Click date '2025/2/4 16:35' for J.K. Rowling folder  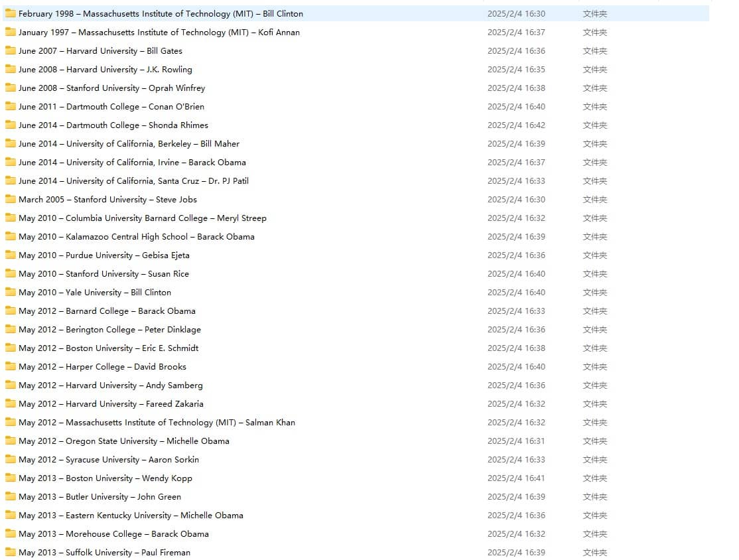tap(516, 70)
